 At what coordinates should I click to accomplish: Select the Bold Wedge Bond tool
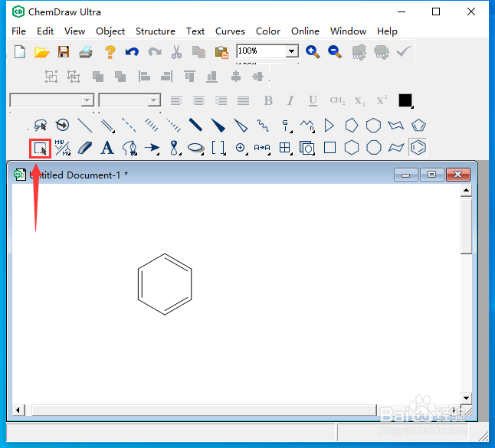pyautogui.click(x=218, y=126)
